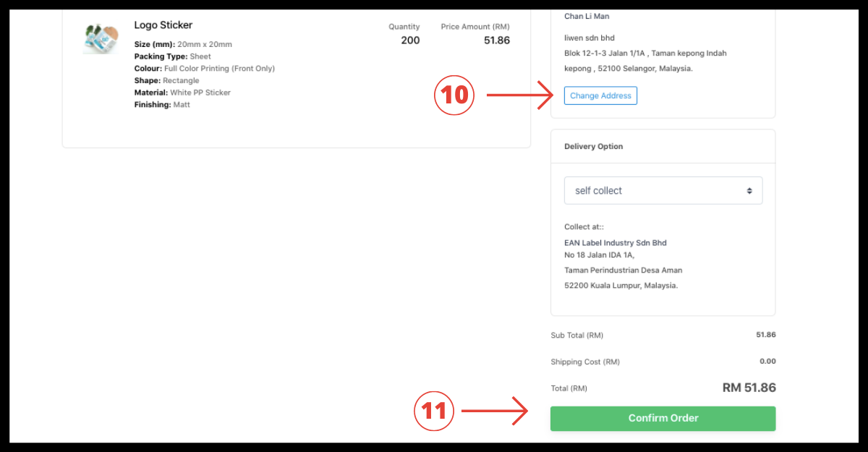Click the red circled number 11 marker
868x452 pixels.
pos(433,412)
